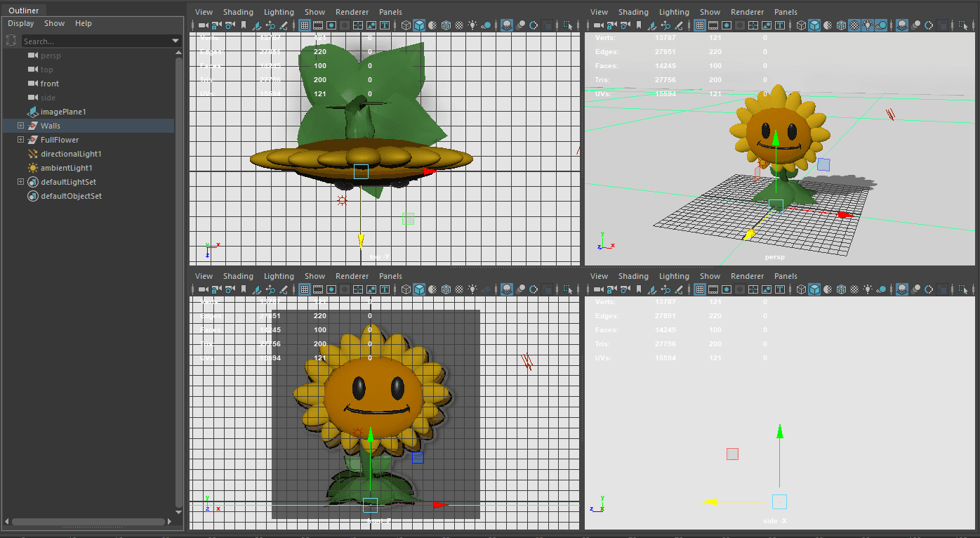Click Motion Blur icon in front view panel
Image resolution: width=980 pixels, height=538 pixels.
(520, 289)
